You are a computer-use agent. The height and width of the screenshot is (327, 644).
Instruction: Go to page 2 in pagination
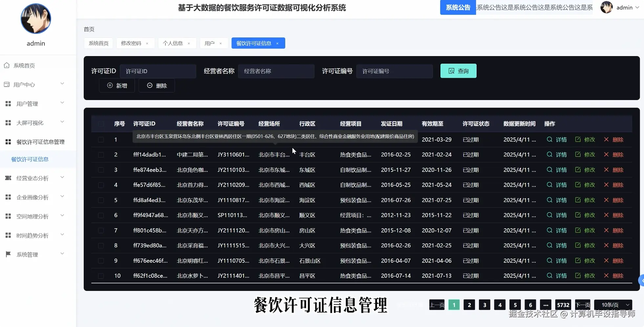pos(469,305)
